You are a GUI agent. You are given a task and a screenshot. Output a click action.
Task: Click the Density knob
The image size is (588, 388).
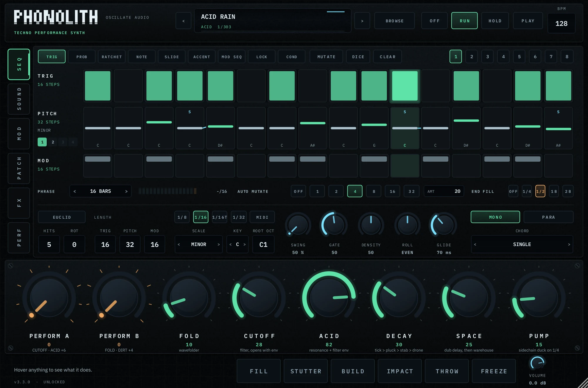(x=371, y=225)
